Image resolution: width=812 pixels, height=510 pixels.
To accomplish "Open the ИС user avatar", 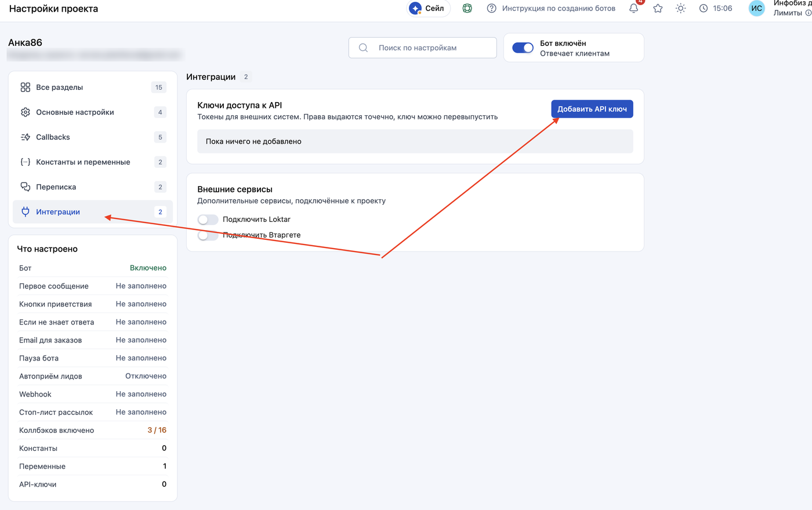I will (x=756, y=8).
